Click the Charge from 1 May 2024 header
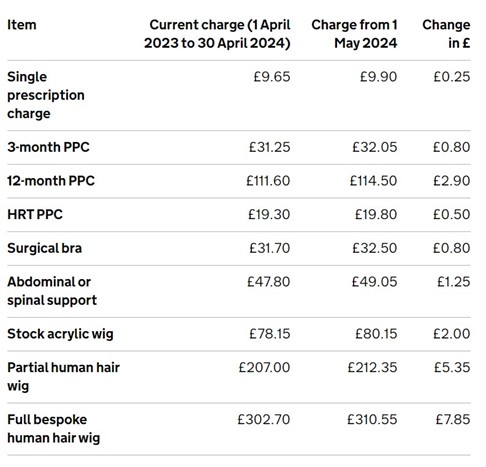Image resolution: width=486 pixels, height=467 pixels. pos(354,34)
